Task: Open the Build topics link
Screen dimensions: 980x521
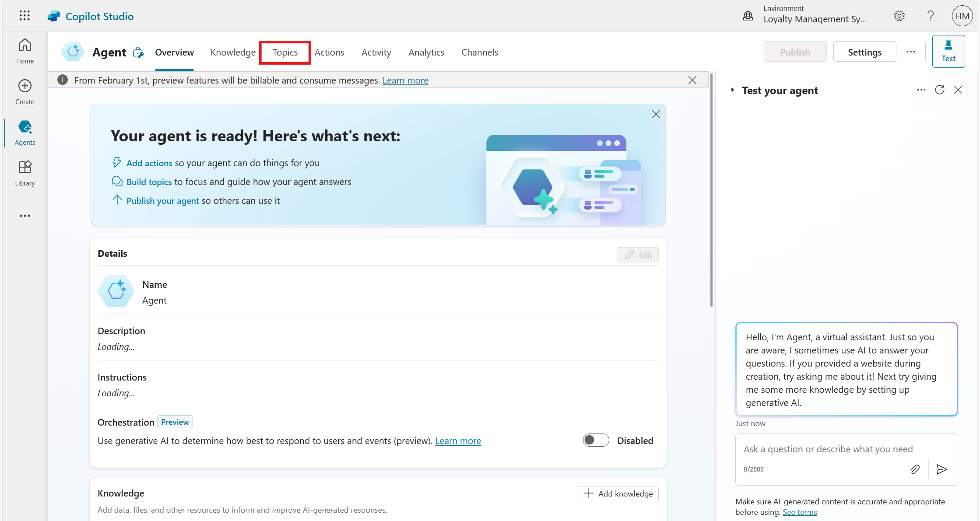Action: click(x=149, y=182)
